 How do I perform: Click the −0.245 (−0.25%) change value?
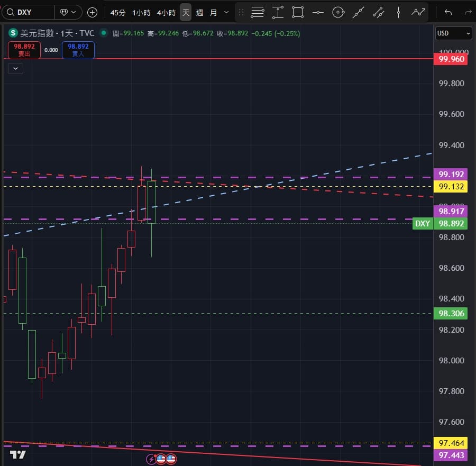pos(276,33)
